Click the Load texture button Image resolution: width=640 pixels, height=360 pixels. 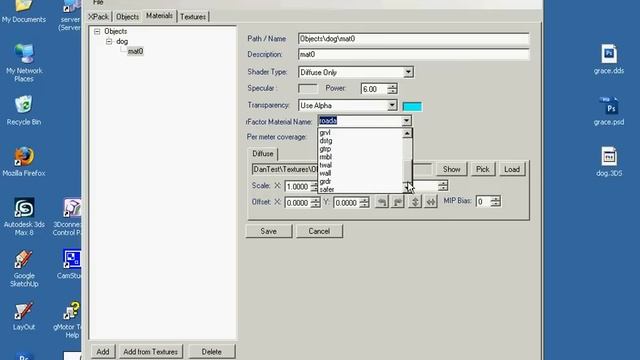coord(512,169)
